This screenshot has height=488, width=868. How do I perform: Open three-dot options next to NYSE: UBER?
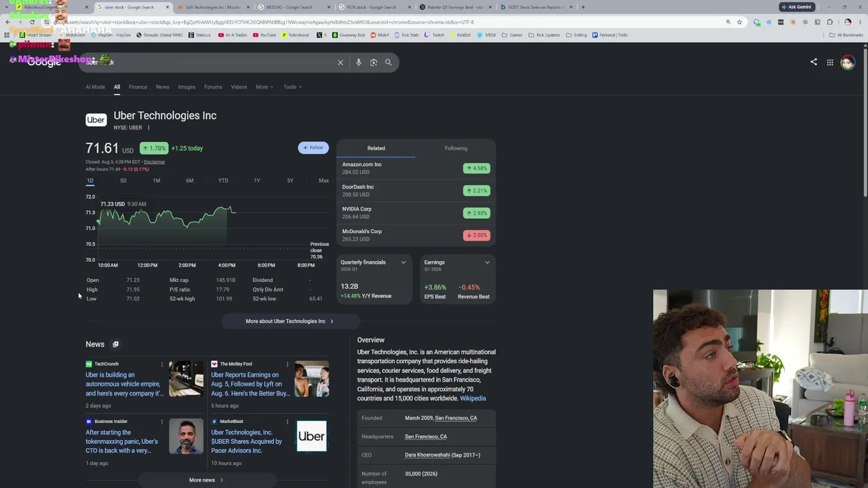149,127
